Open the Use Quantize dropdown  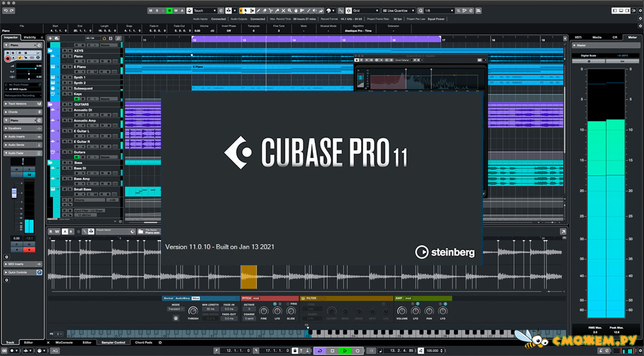pos(399,10)
